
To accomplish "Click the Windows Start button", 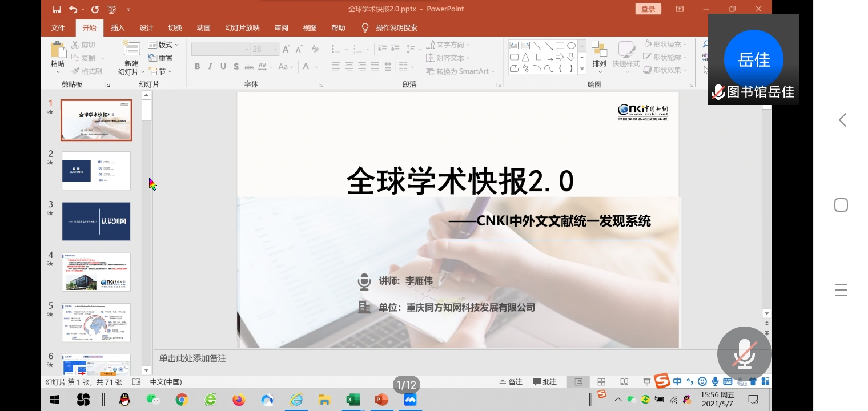I will point(55,400).
